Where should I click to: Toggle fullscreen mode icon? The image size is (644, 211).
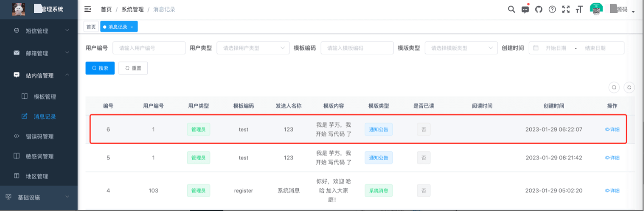pyautogui.click(x=565, y=9)
